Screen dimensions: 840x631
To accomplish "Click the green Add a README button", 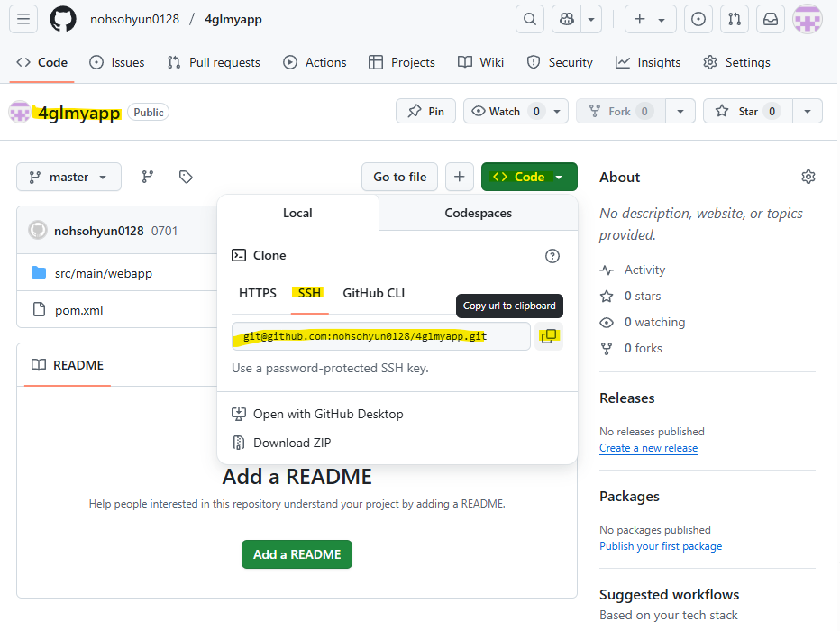I will [297, 554].
